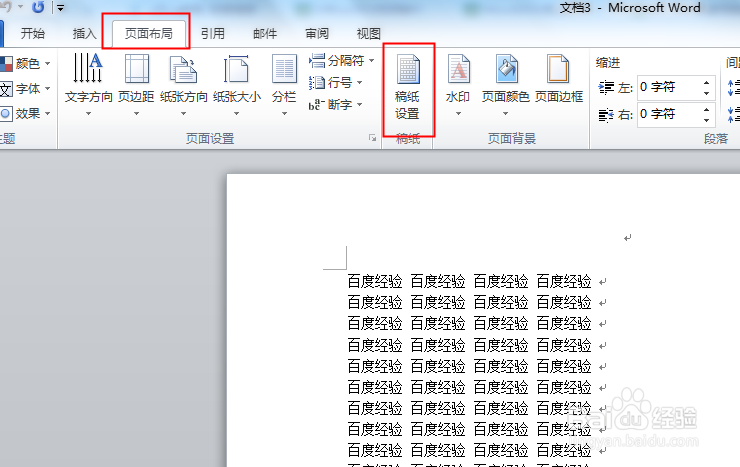Expand the arrow under 文字方向
The image size is (740, 467).
tap(88, 113)
